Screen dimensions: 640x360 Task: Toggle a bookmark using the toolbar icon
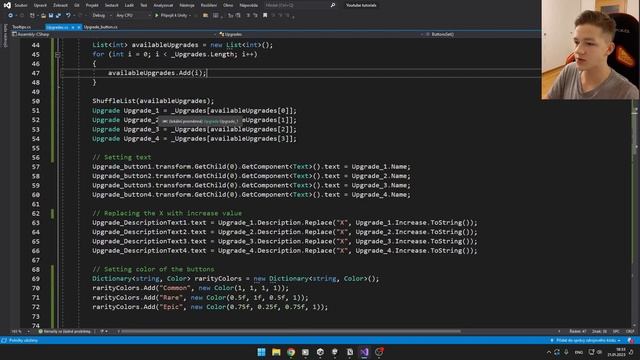(265, 16)
